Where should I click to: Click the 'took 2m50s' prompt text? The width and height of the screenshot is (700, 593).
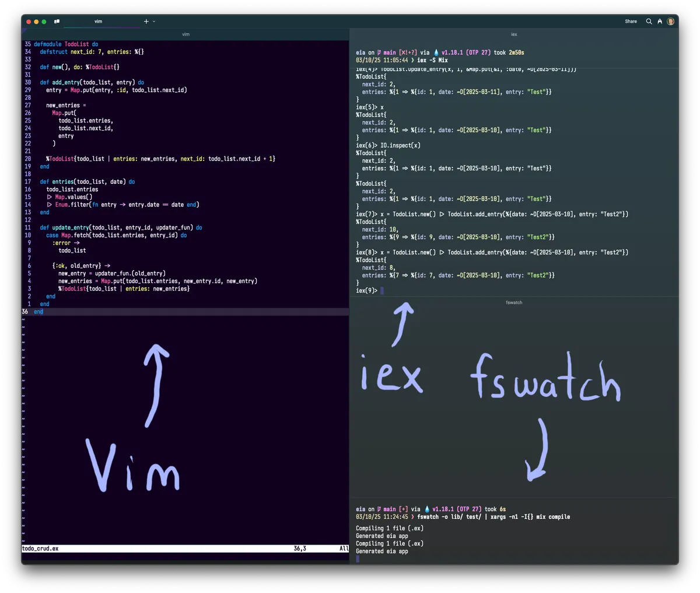(509, 53)
